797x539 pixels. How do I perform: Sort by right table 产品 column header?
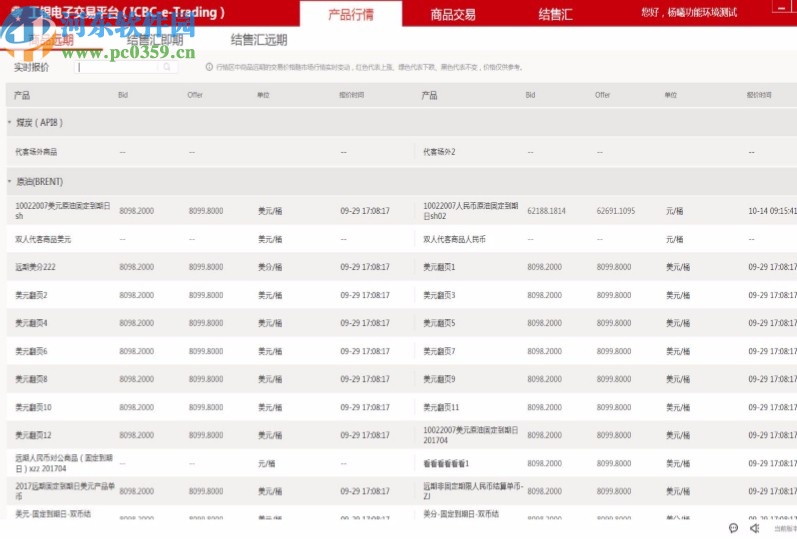430,95
